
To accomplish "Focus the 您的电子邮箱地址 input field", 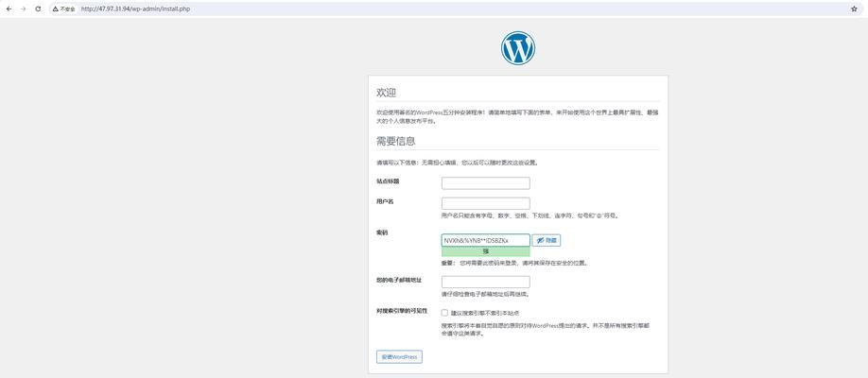I will click(x=485, y=282).
